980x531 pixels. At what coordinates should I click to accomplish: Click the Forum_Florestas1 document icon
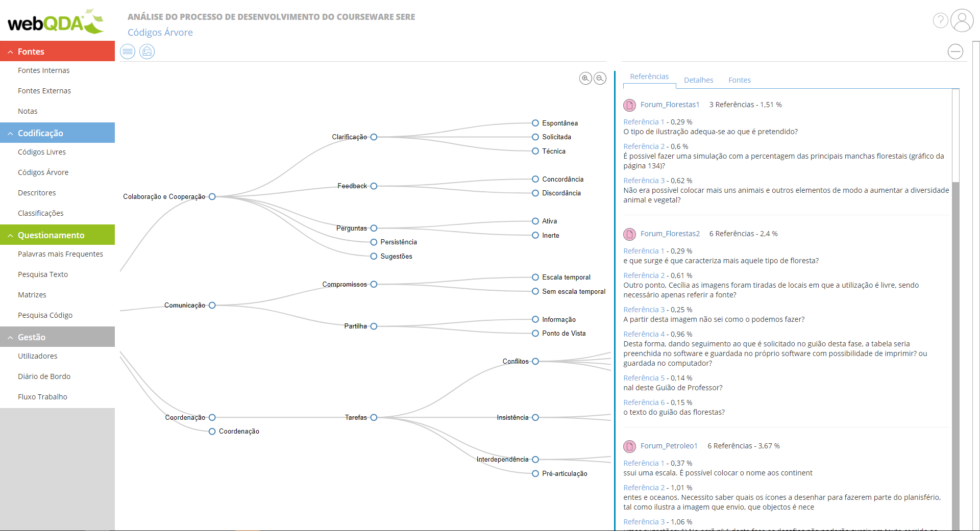click(629, 105)
